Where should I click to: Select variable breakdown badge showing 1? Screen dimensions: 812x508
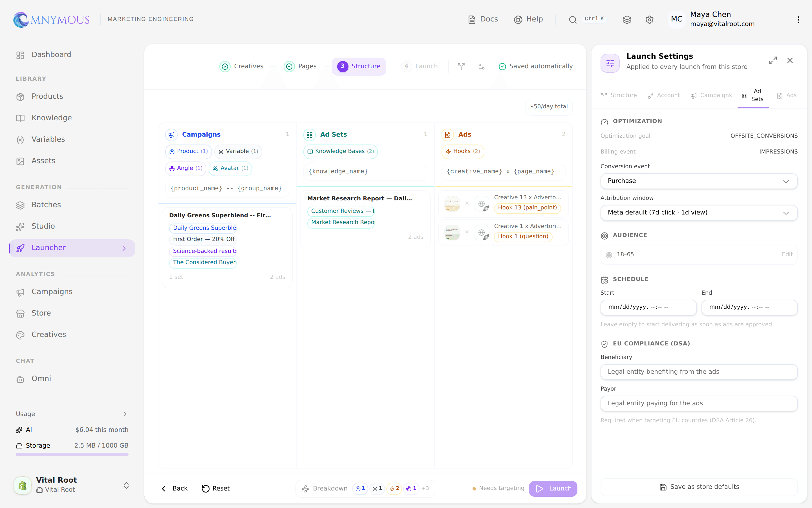[x=377, y=489]
